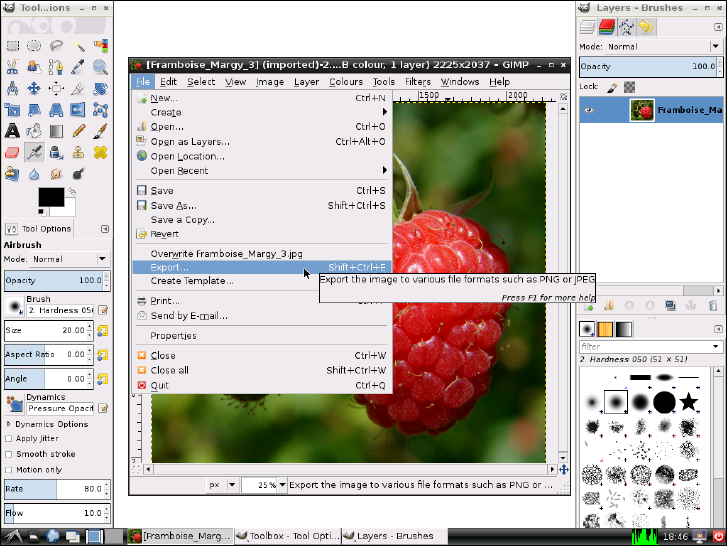Open Airbrush Mode dropdown in Tool Options

70,259
